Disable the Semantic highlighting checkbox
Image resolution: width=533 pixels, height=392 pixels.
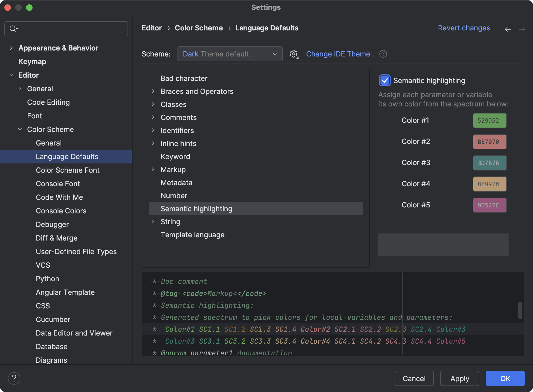(x=384, y=80)
